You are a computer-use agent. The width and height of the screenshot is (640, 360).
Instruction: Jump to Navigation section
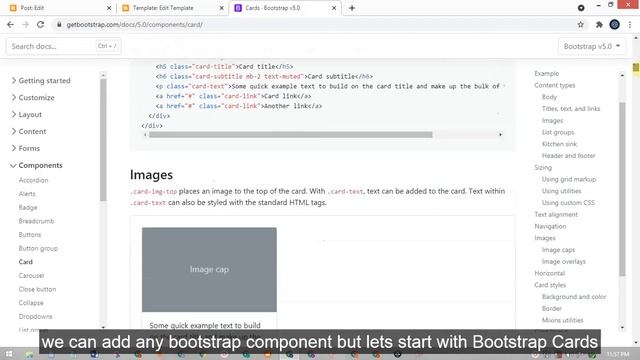(x=550, y=226)
